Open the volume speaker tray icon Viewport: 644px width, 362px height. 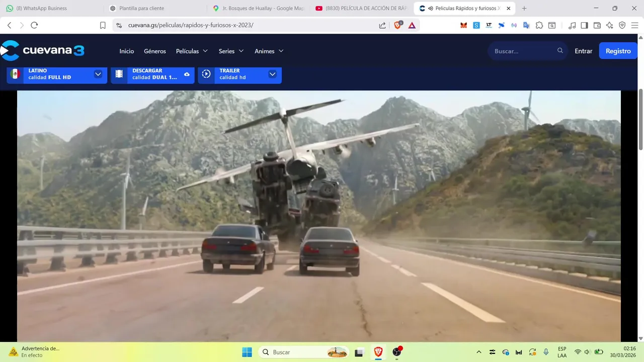coord(587,352)
